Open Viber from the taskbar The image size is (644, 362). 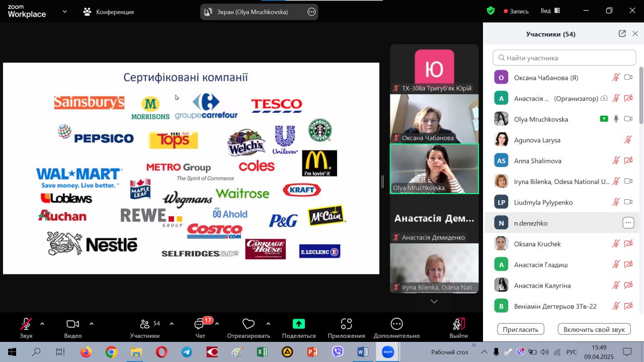point(338,352)
